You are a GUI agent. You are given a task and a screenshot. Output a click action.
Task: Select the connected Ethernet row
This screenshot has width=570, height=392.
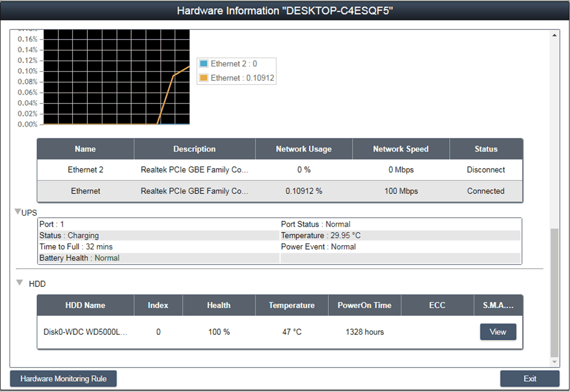click(279, 191)
